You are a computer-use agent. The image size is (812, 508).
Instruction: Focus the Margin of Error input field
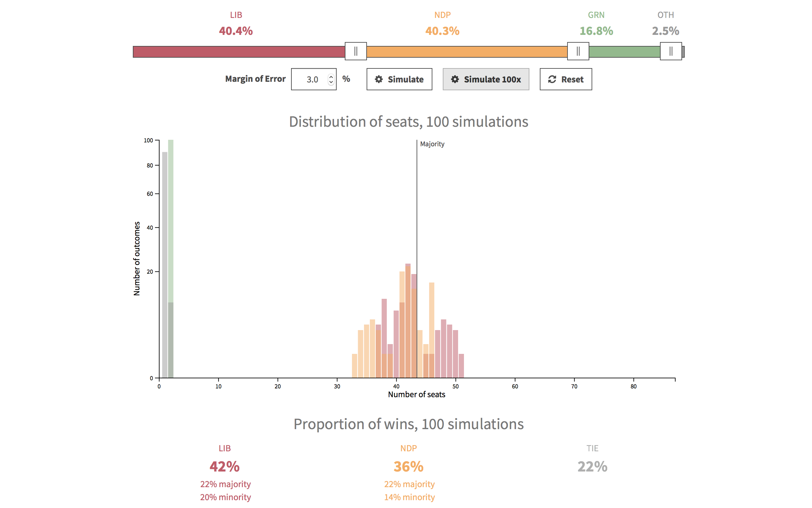pyautogui.click(x=311, y=79)
